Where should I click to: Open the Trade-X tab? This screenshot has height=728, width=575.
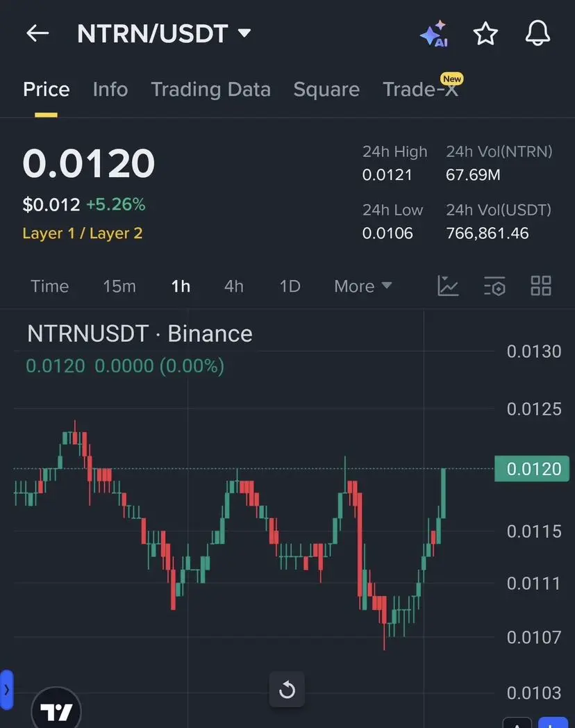pos(420,89)
